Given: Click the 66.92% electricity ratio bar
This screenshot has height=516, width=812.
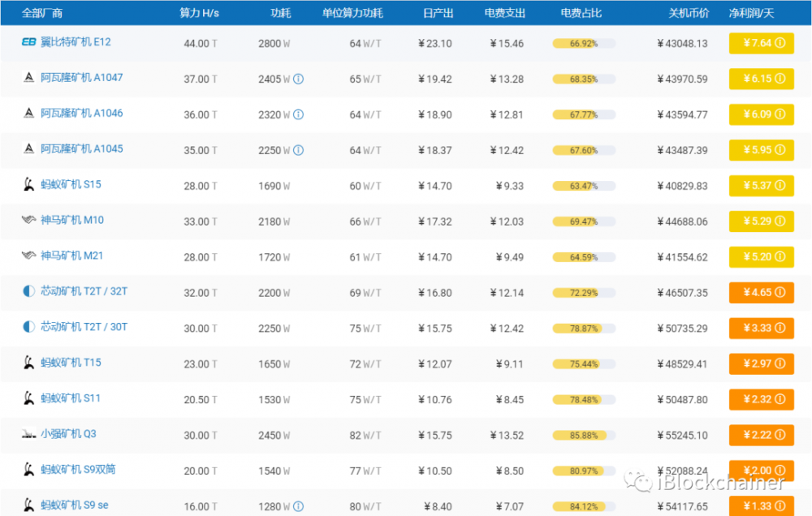Looking at the screenshot, I should pyautogui.click(x=583, y=44).
